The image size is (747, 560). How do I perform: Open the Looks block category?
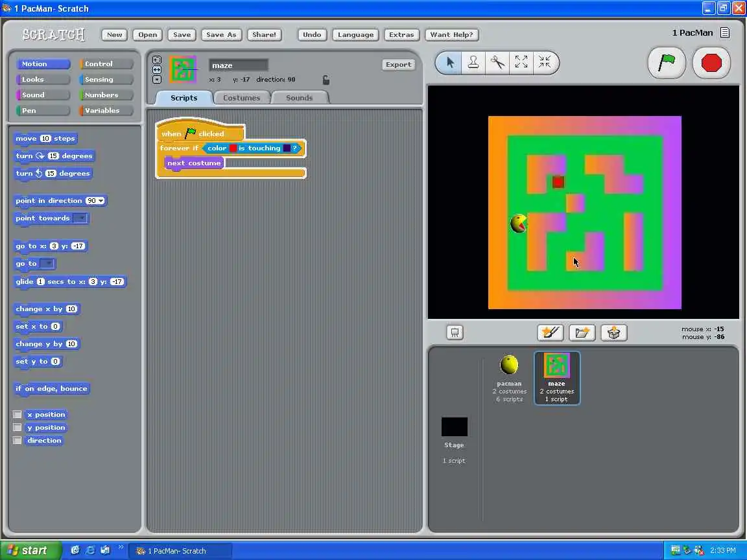point(43,80)
